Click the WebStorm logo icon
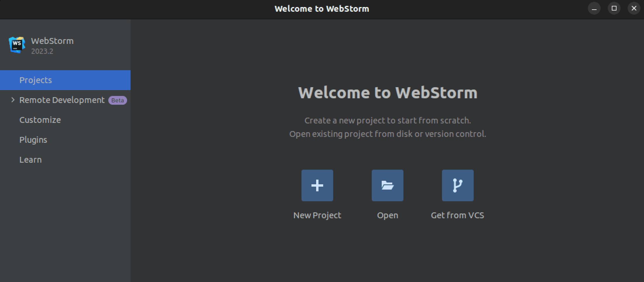The height and width of the screenshot is (282, 644). [x=17, y=45]
